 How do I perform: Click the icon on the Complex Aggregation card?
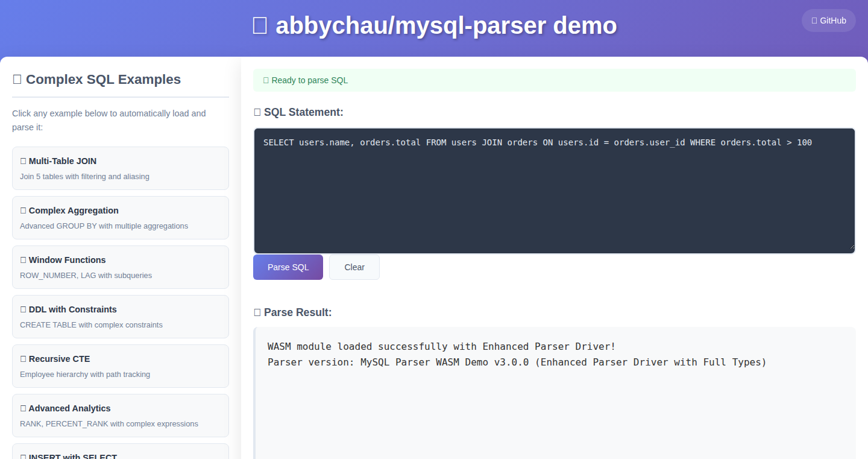click(23, 211)
